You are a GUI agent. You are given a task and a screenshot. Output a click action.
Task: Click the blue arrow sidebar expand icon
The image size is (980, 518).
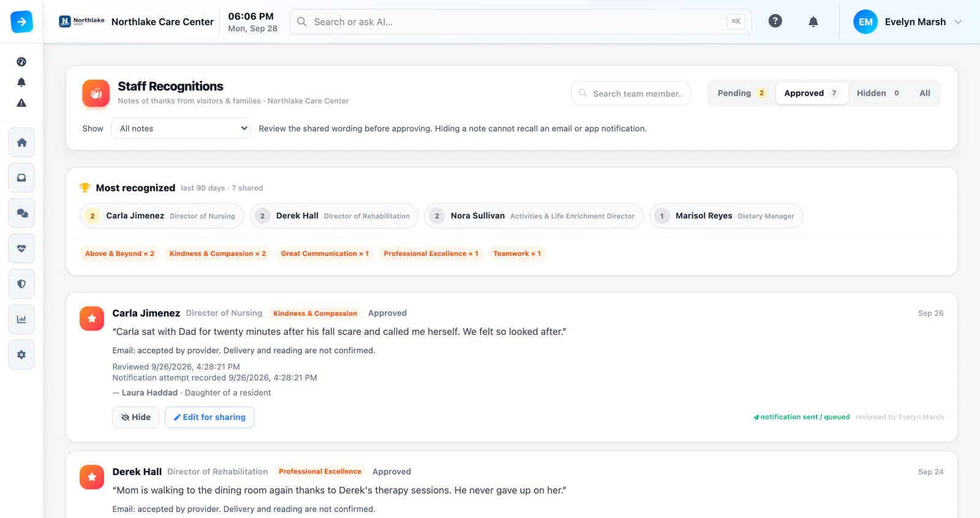(21, 22)
